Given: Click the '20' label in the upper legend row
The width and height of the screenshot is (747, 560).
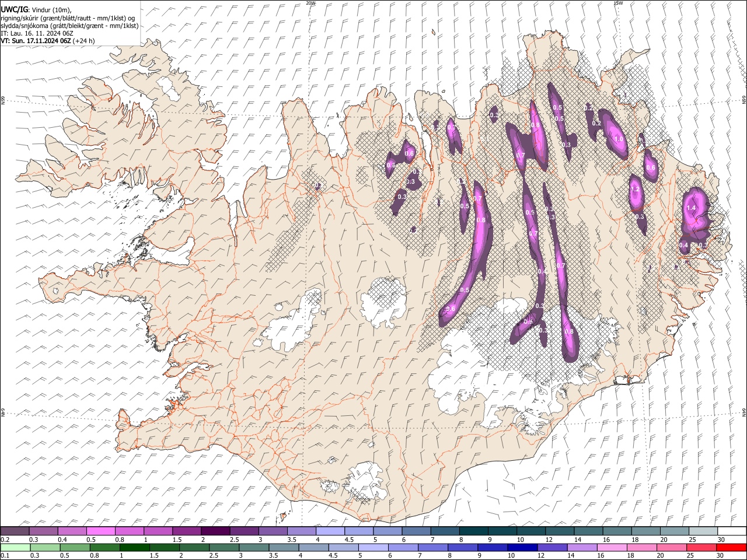Looking at the screenshot, I should (663, 540).
